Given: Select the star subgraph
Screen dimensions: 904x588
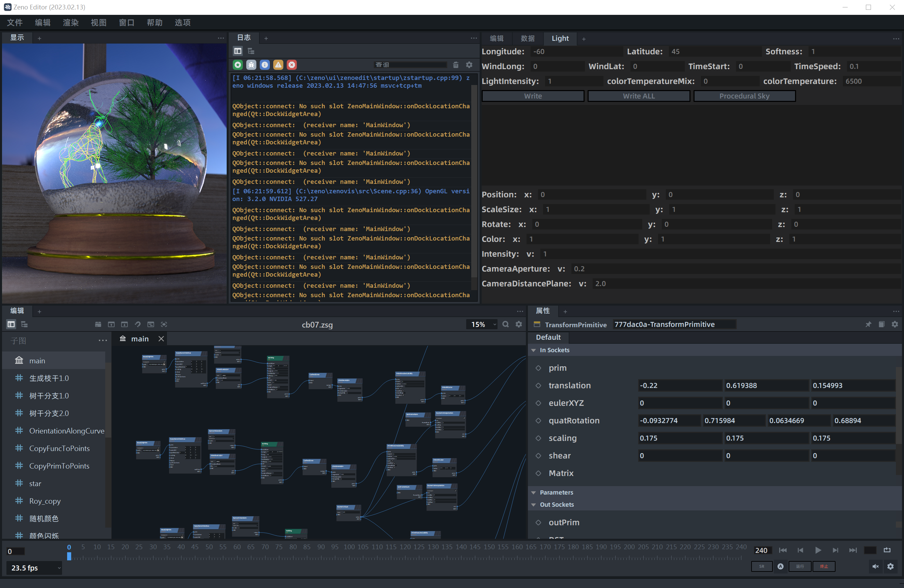Looking at the screenshot, I should click(54, 483).
